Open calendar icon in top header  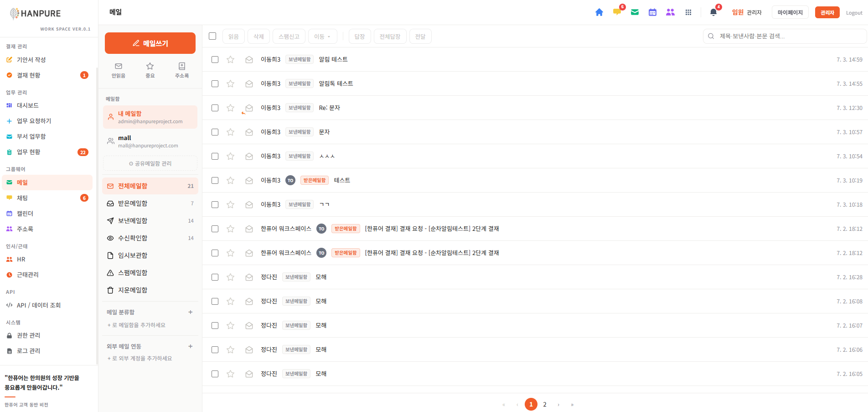tap(652, 12)
